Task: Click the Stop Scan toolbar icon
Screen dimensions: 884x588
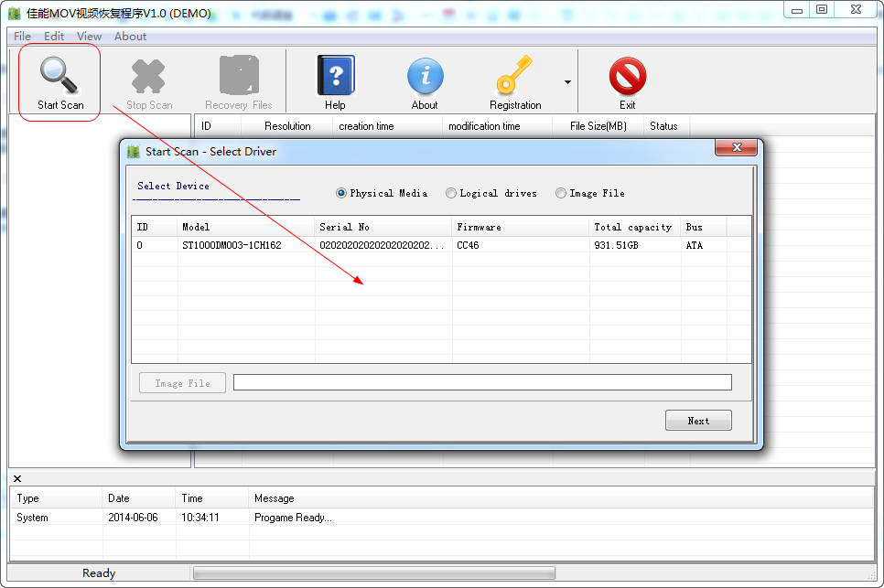Action: click(148, 76)
